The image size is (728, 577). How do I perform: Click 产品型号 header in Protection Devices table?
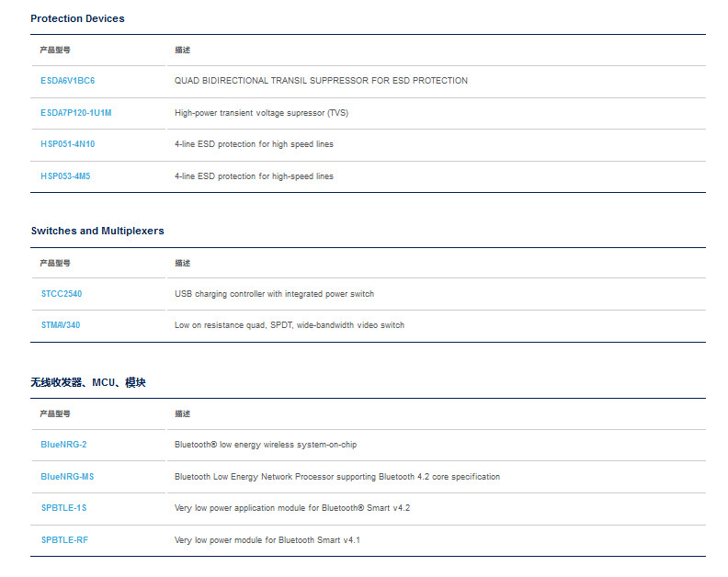coord(55,51)
